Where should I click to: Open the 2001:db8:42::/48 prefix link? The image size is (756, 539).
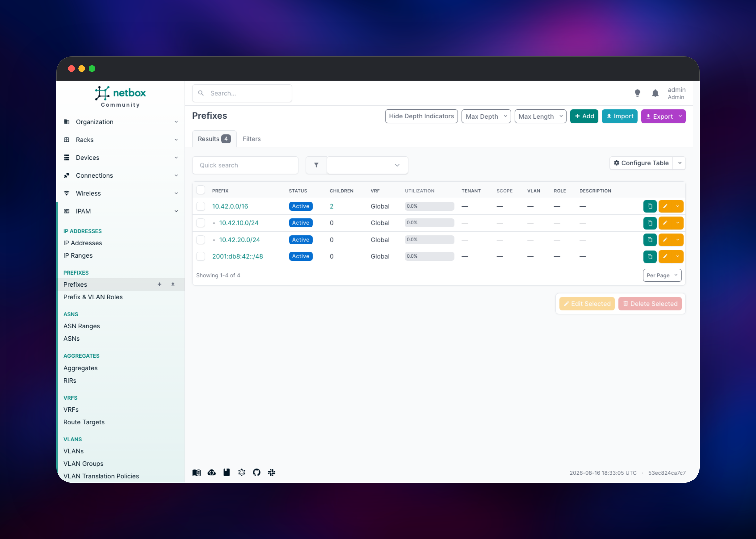[238, 256]
